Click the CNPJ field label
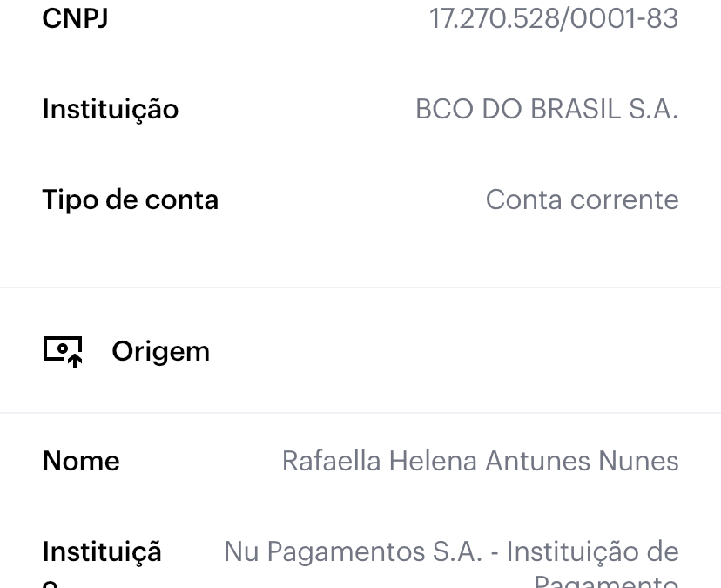Image resolution: width=721 pixels, height=588 pixels. pos(75,19)
